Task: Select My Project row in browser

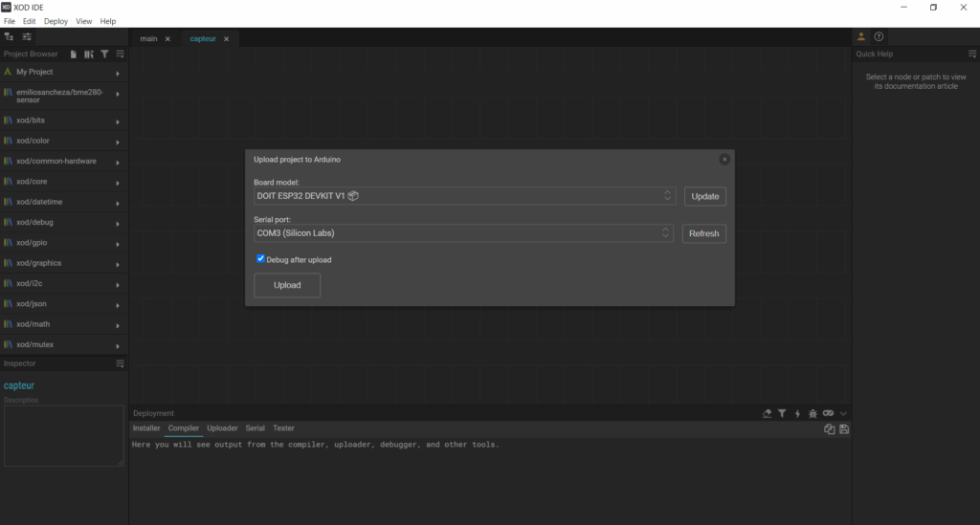Action: click(x=63, y=73)
